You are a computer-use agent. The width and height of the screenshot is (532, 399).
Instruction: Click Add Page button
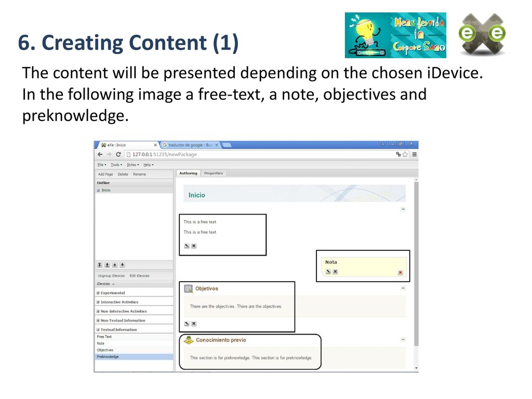point(105,175)
